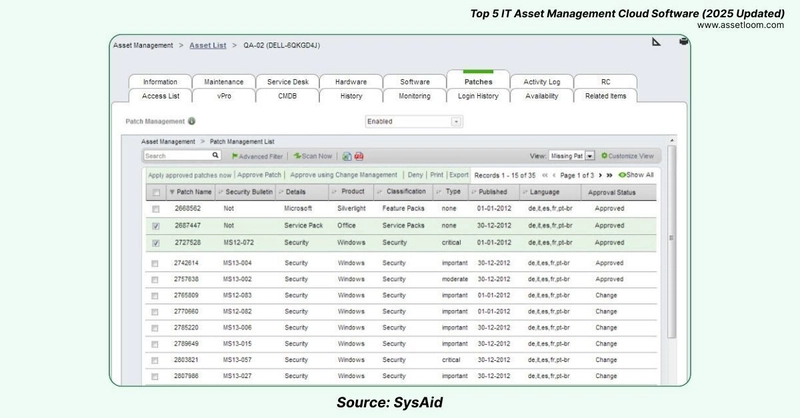Check the box for patch 2765809
The height and width of the screenshot is (418, 800).
point(155,296)
